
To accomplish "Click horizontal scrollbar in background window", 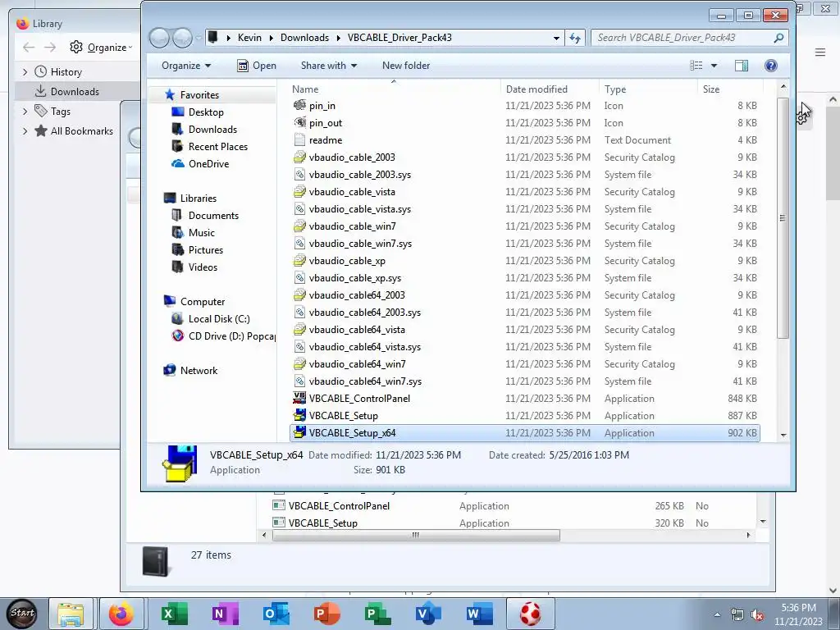I will 416,535.
